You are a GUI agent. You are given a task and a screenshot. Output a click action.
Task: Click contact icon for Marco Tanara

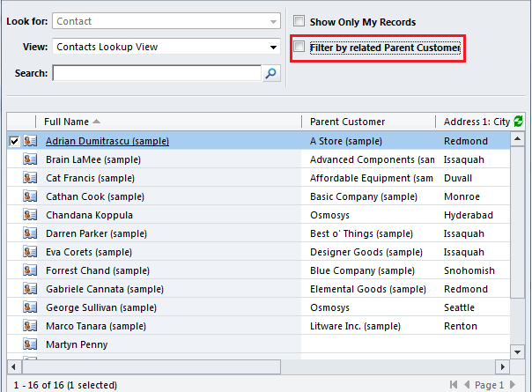pyautogui.click(x=30, y=326)
